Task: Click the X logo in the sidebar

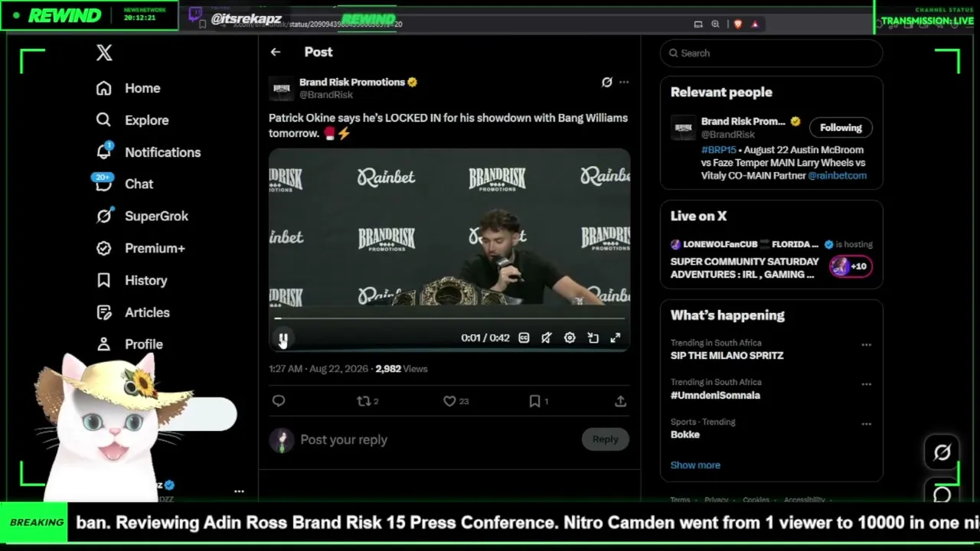Action: 104,53
